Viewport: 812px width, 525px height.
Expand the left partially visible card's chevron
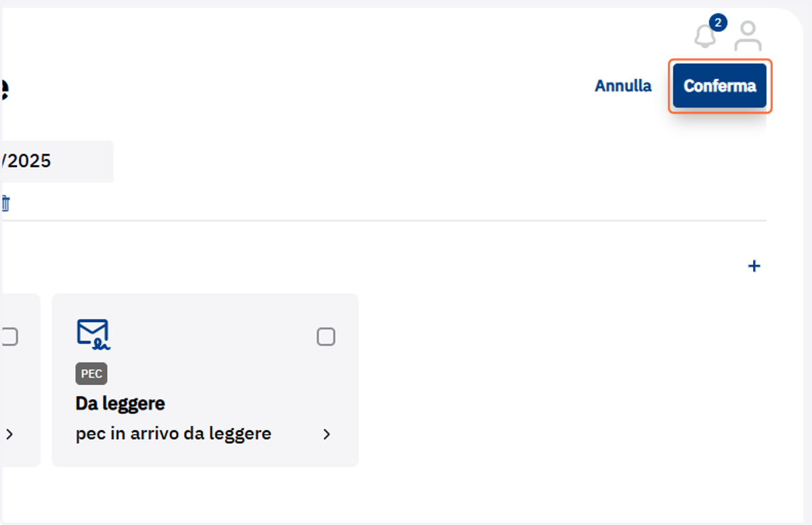tap(9, 434)
